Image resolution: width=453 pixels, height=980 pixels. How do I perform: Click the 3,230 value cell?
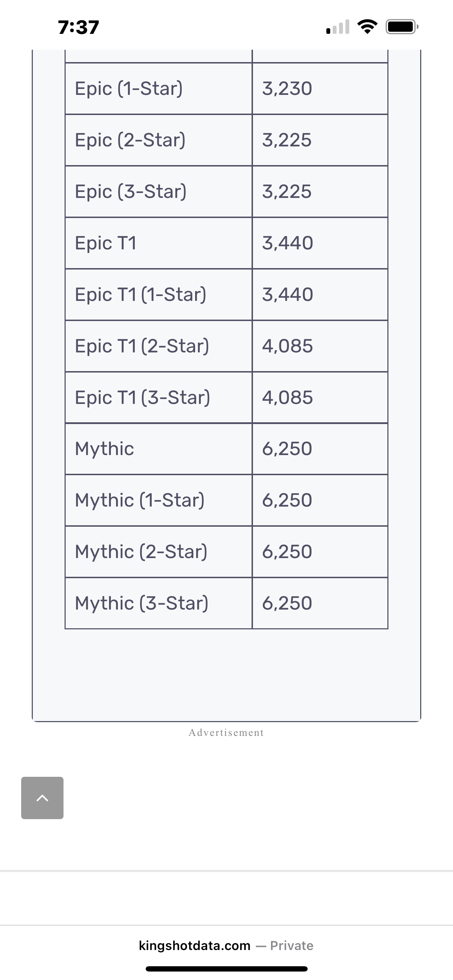[x=320, y=89]
